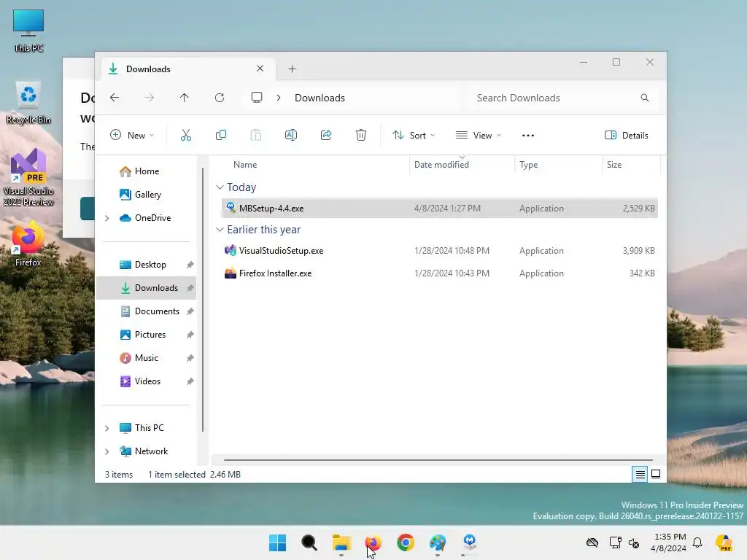Click the Up arrow navigation button

[185, 98]
